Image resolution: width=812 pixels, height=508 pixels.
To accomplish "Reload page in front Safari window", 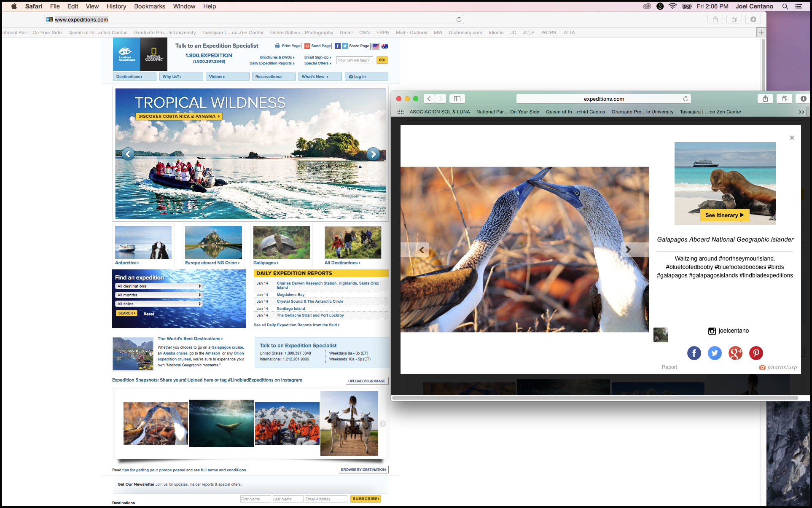I will tap(686, 99).
